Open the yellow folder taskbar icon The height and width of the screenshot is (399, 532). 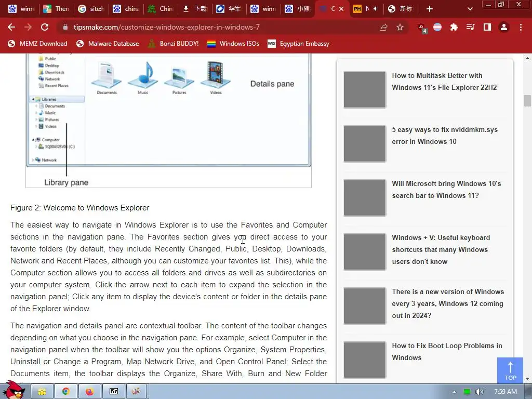click(x=42, y=392)
